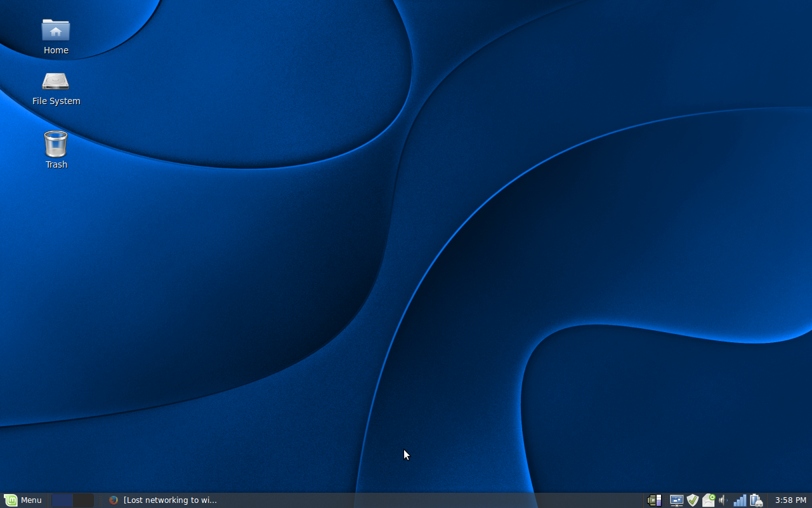Open the update manager shield icon

(692, 500)
